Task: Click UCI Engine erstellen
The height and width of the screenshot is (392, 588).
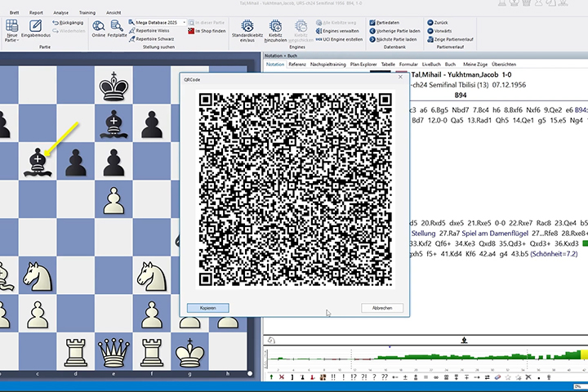Action: tap(339, 39)
